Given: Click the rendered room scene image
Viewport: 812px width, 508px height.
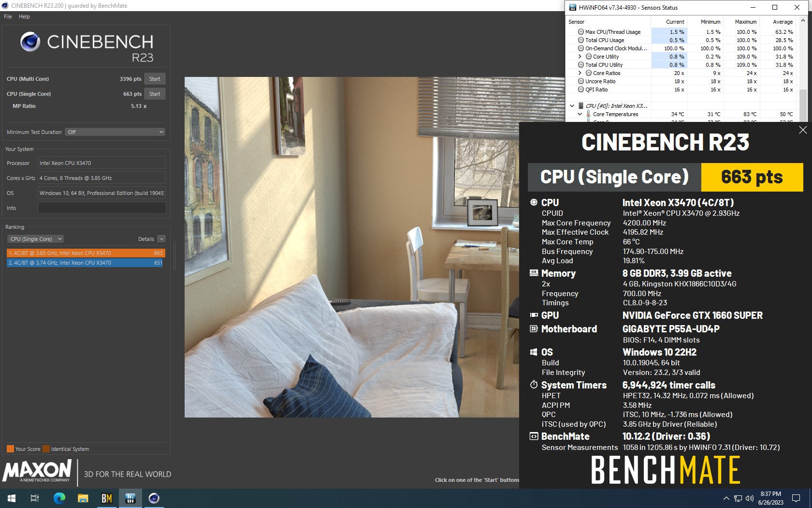Looking at the screenshot, I should point(351,247).
